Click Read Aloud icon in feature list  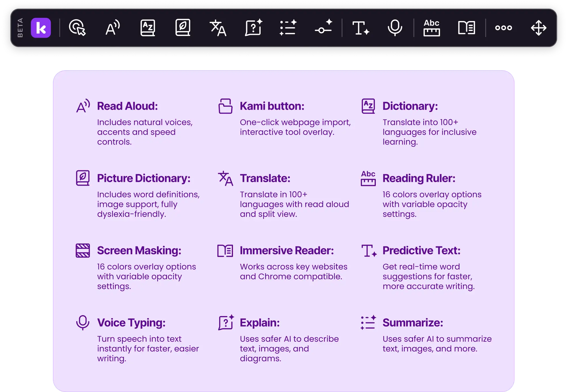pyautogui.click(x=83, y=106)
